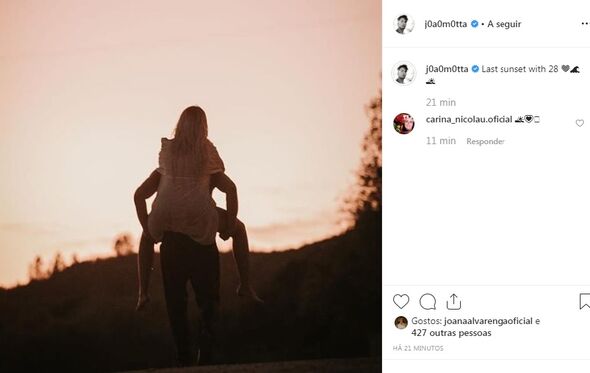The width and height of the screenshot is (590, 373).
Task: View the '427 outras pessoas' likes list
Action: pyautogui.click(x=451, y=333)
